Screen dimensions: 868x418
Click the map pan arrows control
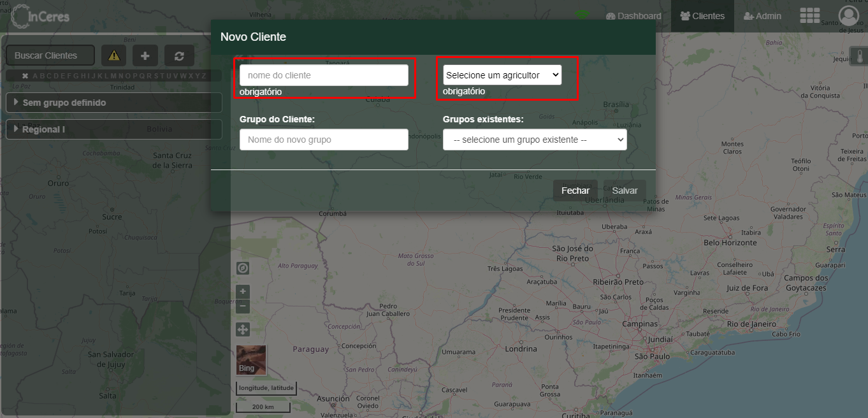(243, 329)
